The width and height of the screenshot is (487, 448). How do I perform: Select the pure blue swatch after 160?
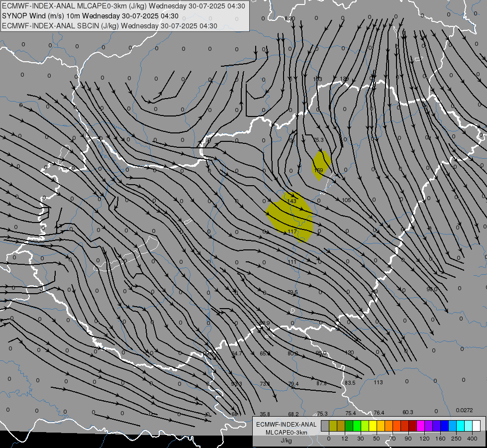(x=444, y=426)
